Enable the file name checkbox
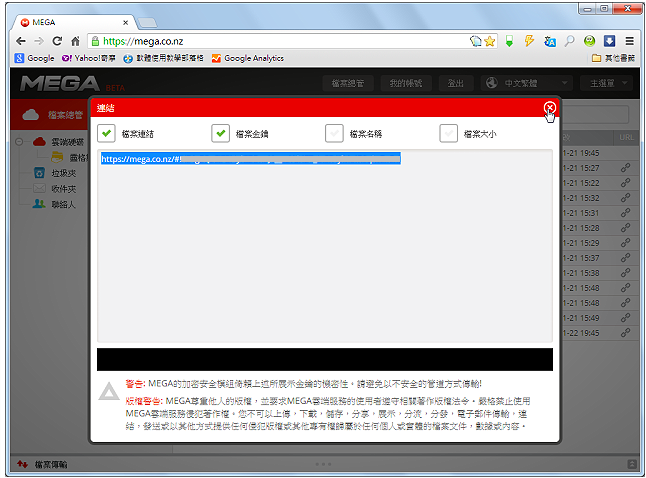Viewport: 646px width, 478px height. (334, 134)
